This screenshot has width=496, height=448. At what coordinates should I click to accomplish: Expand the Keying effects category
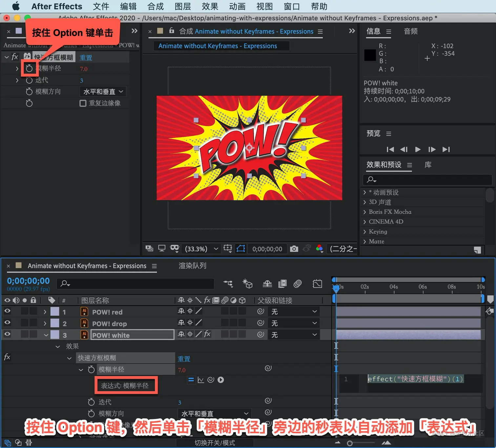point(364,232)
